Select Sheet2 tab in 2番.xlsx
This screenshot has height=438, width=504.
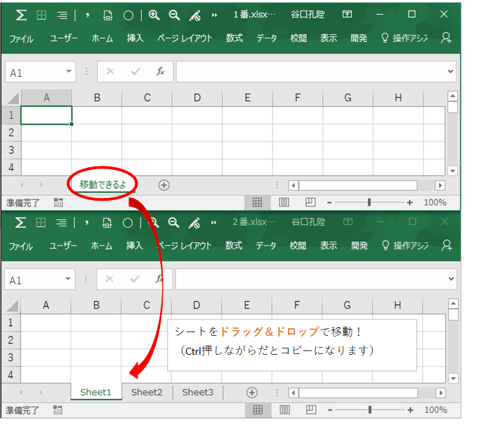[x=147, y=393]
